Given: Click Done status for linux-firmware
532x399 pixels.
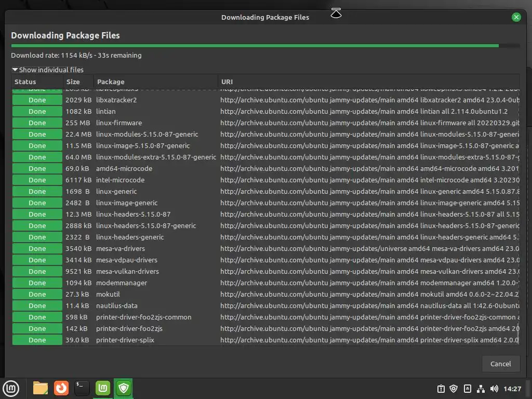Looking at the screenshot, I should tap(37, 123).
